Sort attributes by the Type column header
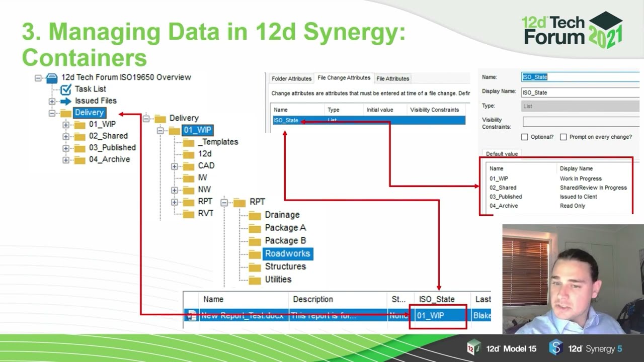 tap(344, 110)
